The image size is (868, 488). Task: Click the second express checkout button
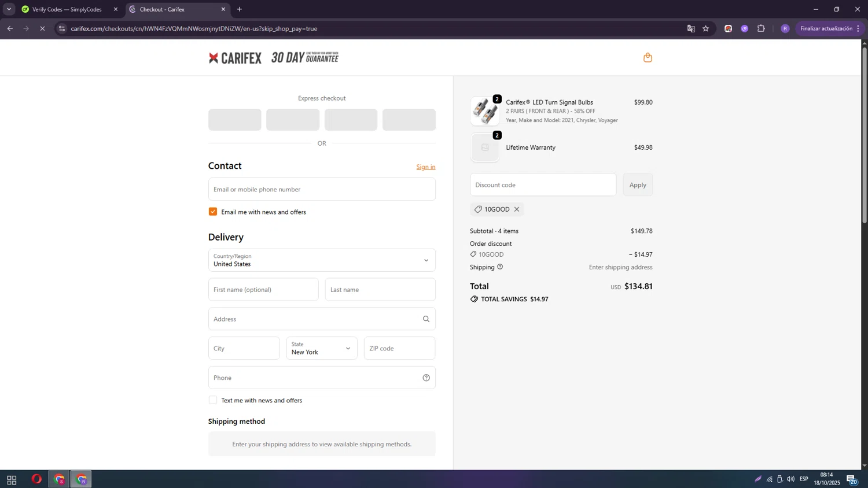(x=293, y=120)
